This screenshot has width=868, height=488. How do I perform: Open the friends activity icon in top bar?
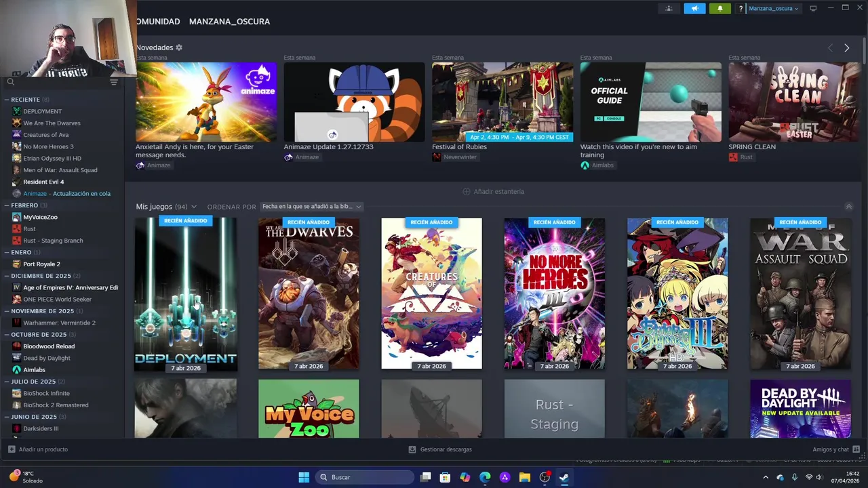pyautogui.click(x=669, y=8)
